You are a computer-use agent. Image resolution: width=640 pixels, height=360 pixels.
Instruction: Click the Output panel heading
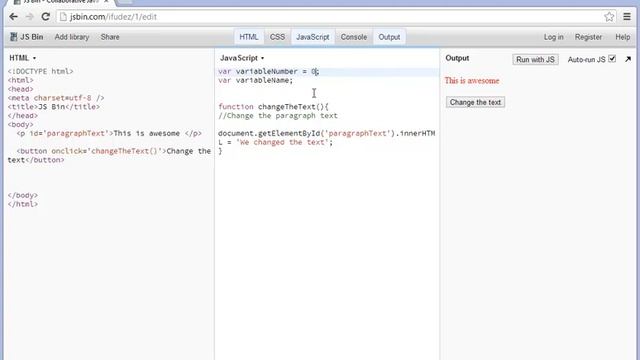coord(457,58)
